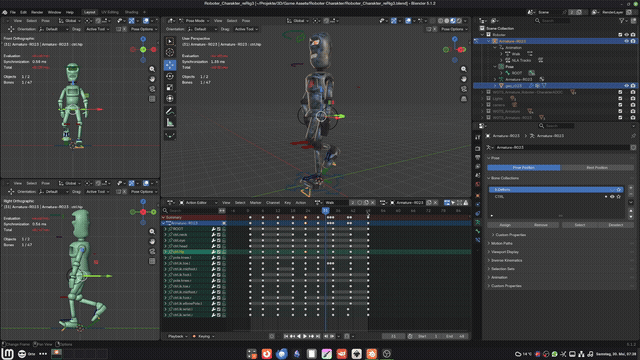Image resolution: width=640 pixels, height=360 pixels.
Task: Open Keying dropdown in timeline footer
Action: (203, 336)
